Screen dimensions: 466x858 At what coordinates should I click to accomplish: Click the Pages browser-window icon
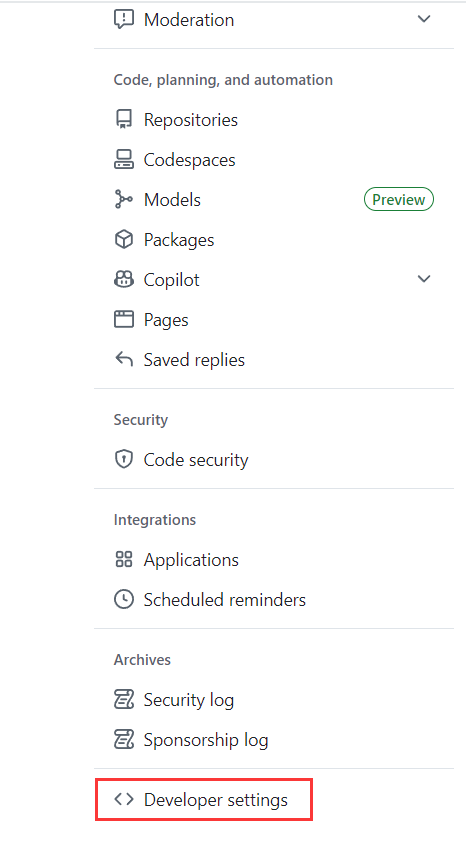pyautogui.click(x=124, y=319)
